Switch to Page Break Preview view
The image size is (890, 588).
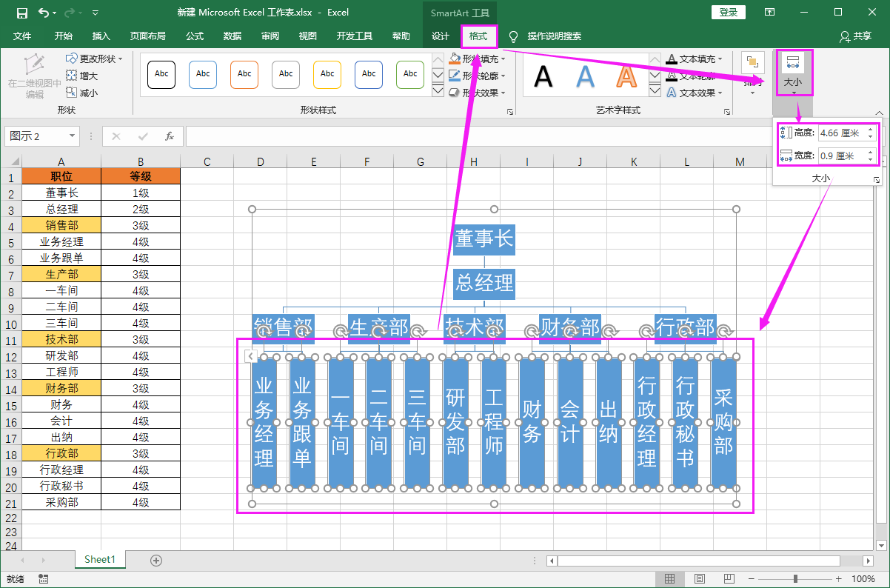(x=729, y=579)
